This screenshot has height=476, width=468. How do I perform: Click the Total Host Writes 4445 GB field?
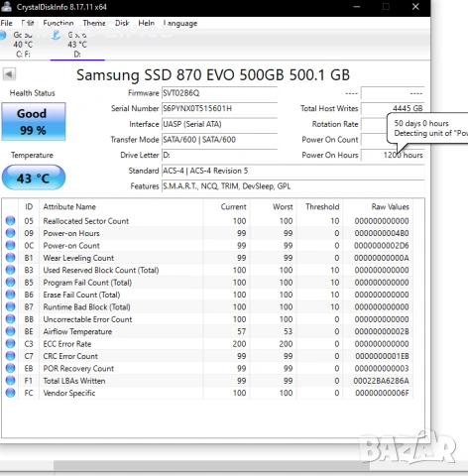(393, 108)
